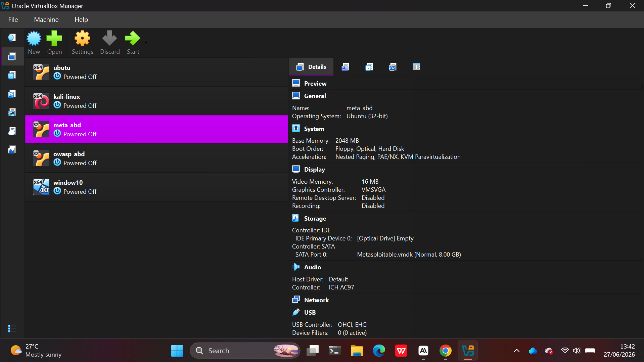Create a new virtual machine with New
This screenshot has width=644, height=362.
34,43
